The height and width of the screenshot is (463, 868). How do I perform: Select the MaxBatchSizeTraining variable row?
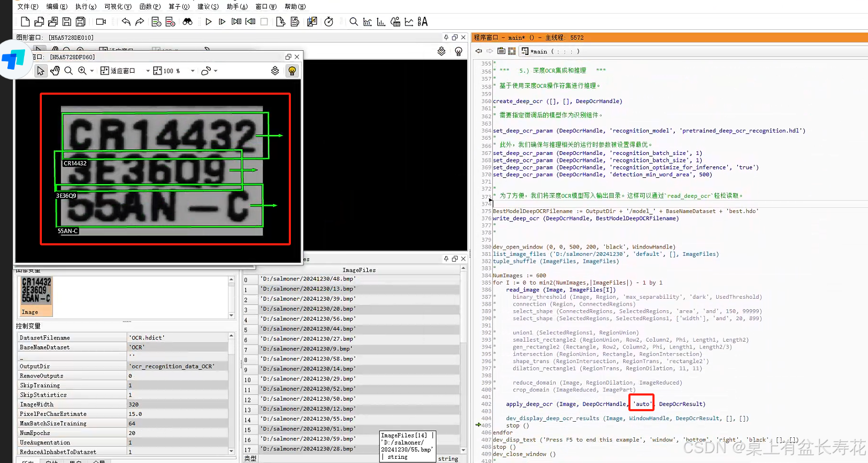(x=123, y=424)
